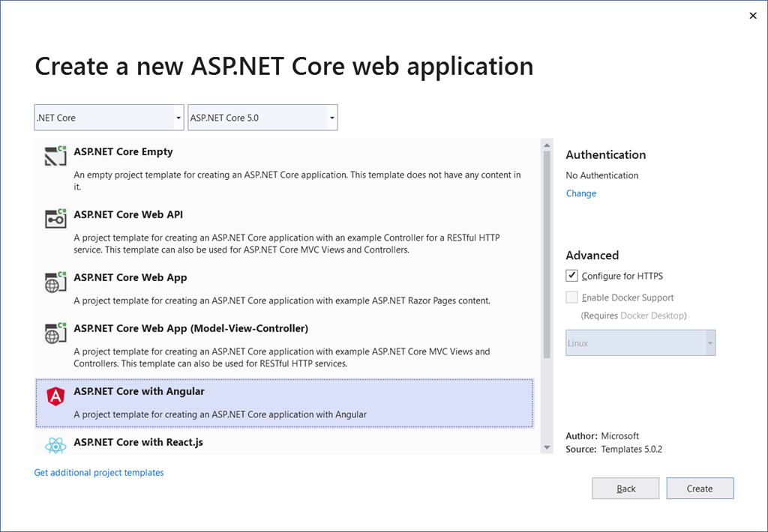Click the Angular logo icon
Screen dimensions: 768x532
[55, 396]
